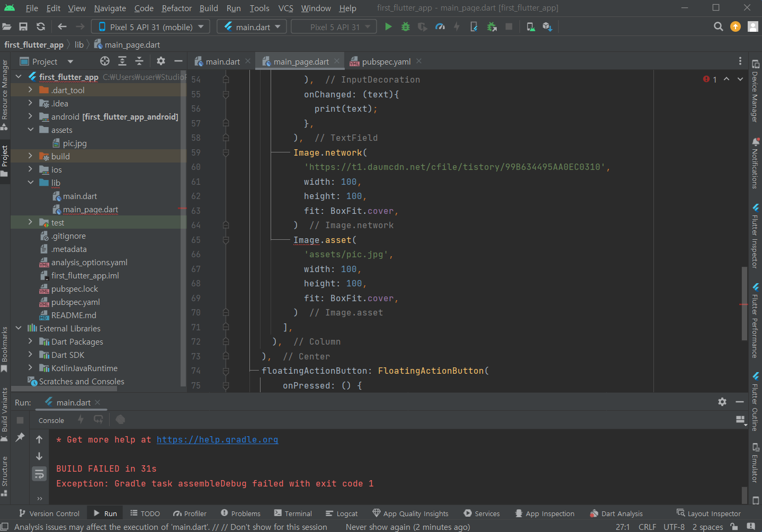Toggle Structure tool window
Image resolution: width=762 pixels, height=532 pixels.
(x=5, y=476)
